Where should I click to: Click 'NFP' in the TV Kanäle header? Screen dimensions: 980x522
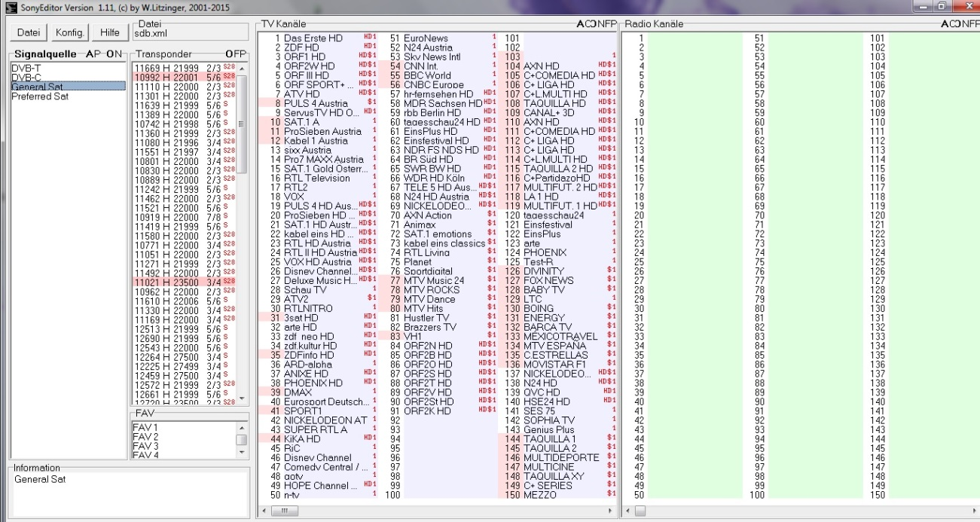pyautogui.click(x=606, y=24)
